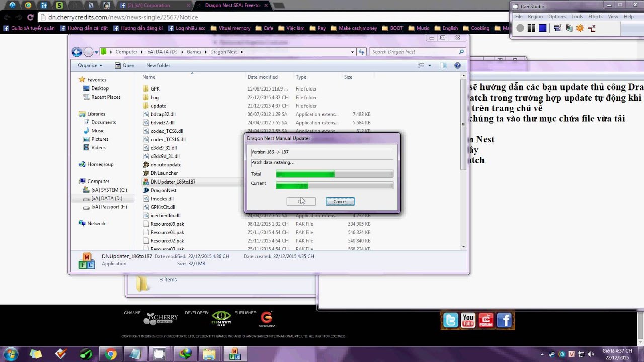The width and height of the screenshot is (644, 362).
Task: Open CamStudio Tools menu
Action: click(577, 17)
